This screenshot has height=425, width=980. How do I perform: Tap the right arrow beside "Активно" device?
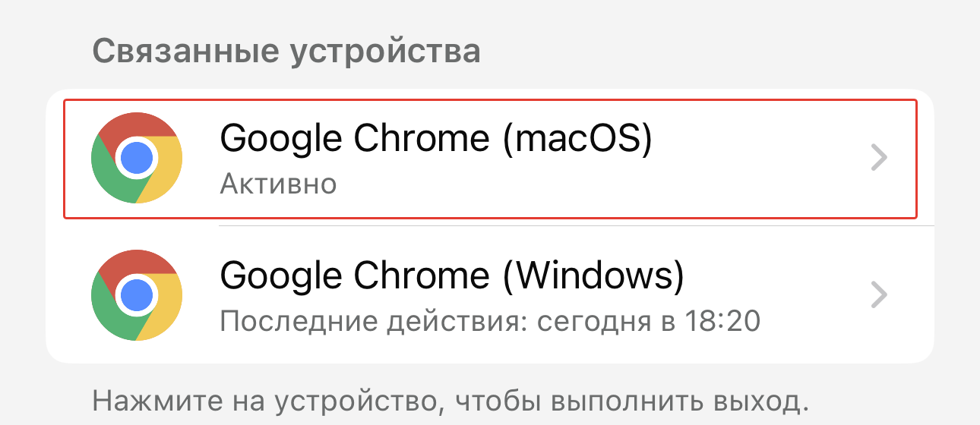pyautogui.click(x=879, y=158)
